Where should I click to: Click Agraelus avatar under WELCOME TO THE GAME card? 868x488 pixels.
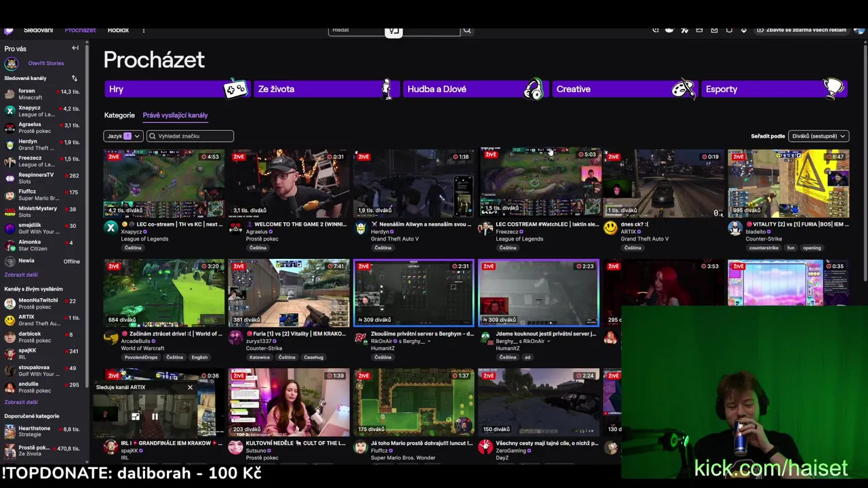[x=235, y=228]
